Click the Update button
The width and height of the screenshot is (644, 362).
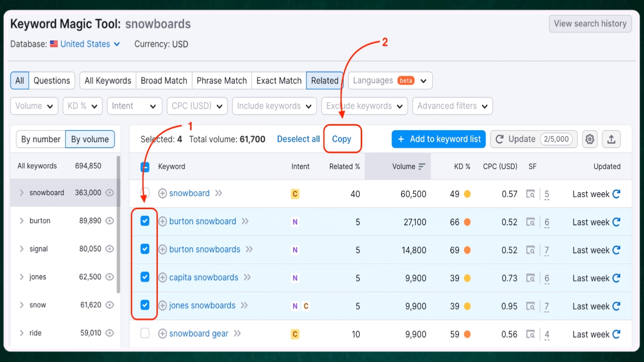[x=534, y=139]
